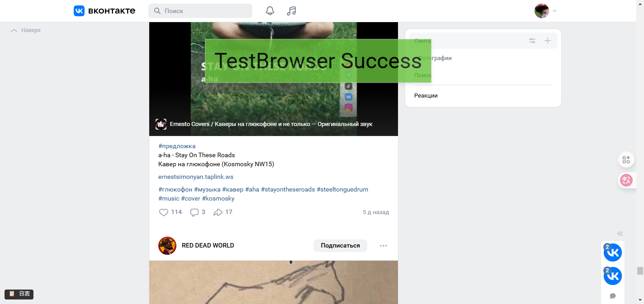Screen dimensions: 644x304
Task: Open the ernestsimonyan.taplink.ws link
Action: pos(196,177)
